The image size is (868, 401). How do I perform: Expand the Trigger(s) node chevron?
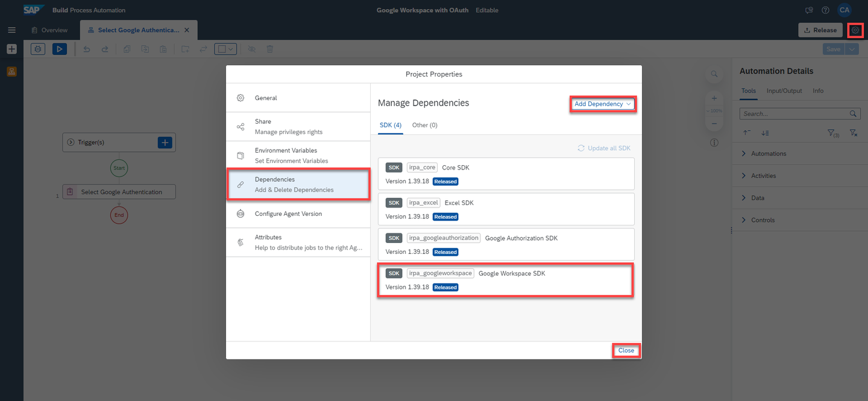(71, 142)
